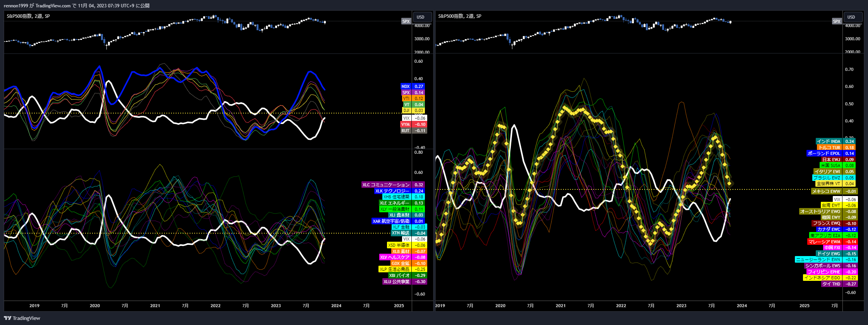
Task: Open the USD currency button on the right chart
Action: coord(853,17)
